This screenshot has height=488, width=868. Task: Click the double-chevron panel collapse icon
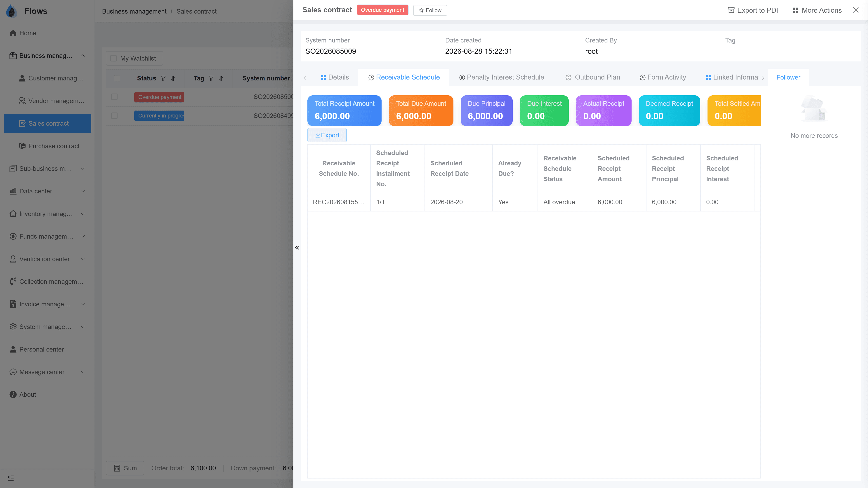(297, 248)
